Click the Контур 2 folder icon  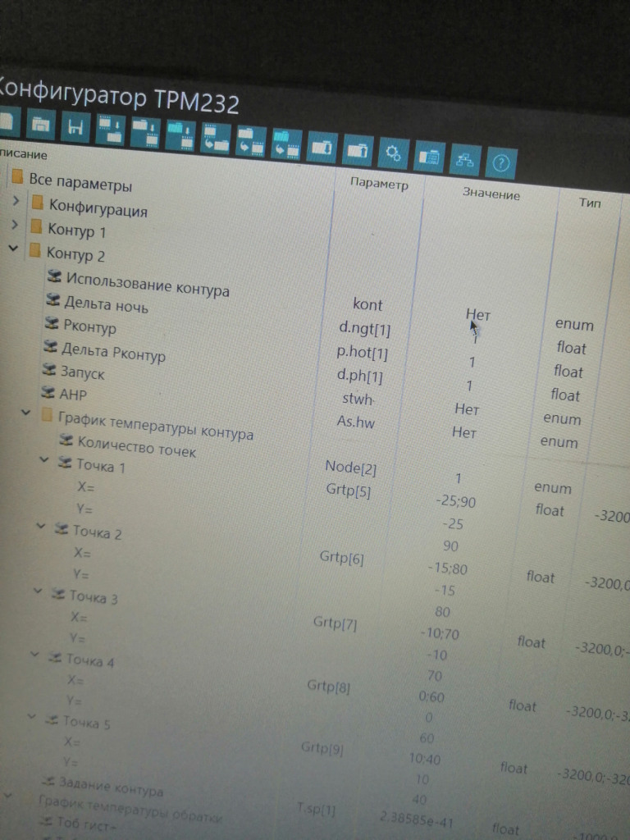click(x=34, y=249)
